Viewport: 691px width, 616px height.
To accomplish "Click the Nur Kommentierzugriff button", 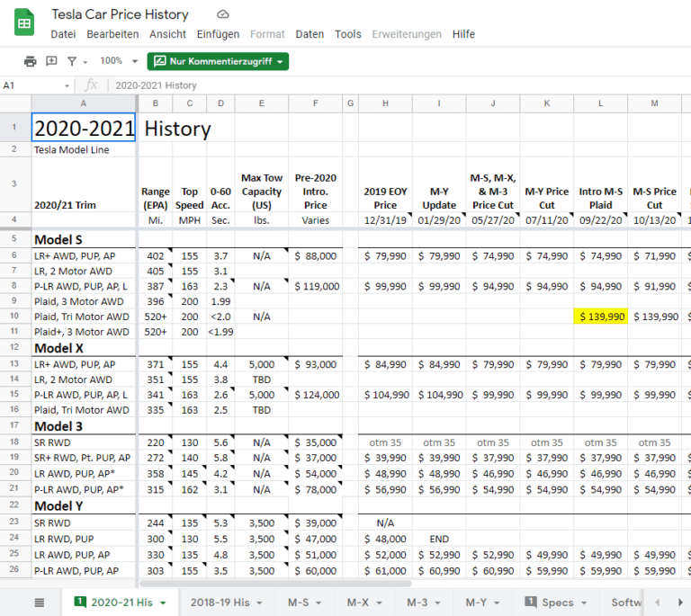I will 218,61.
